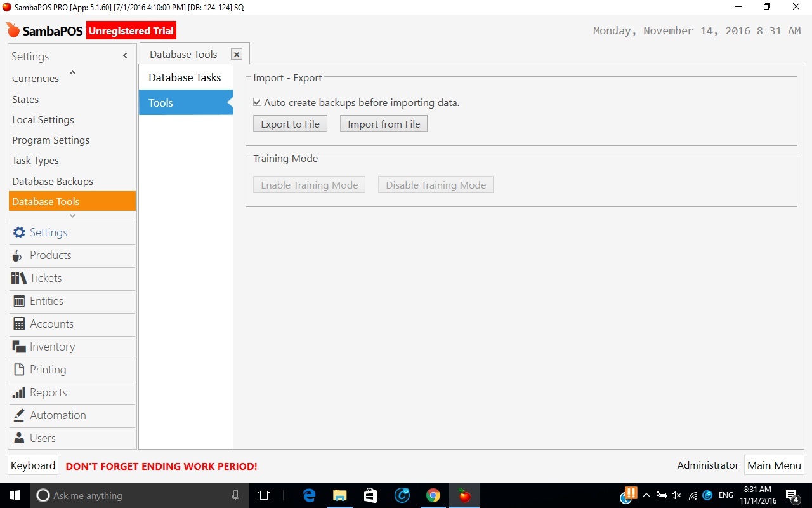
Task: Select the Database Tools item in sidebar
Action: (72, 201)
